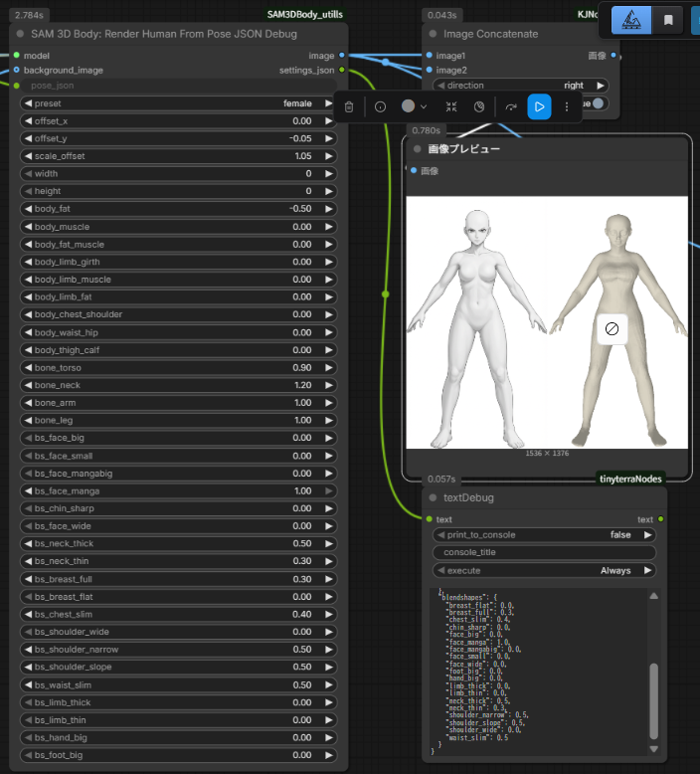Collapse the 画像プレビュー node title dot
This screenshot has height=774, width=700.
tap(418, 148)
